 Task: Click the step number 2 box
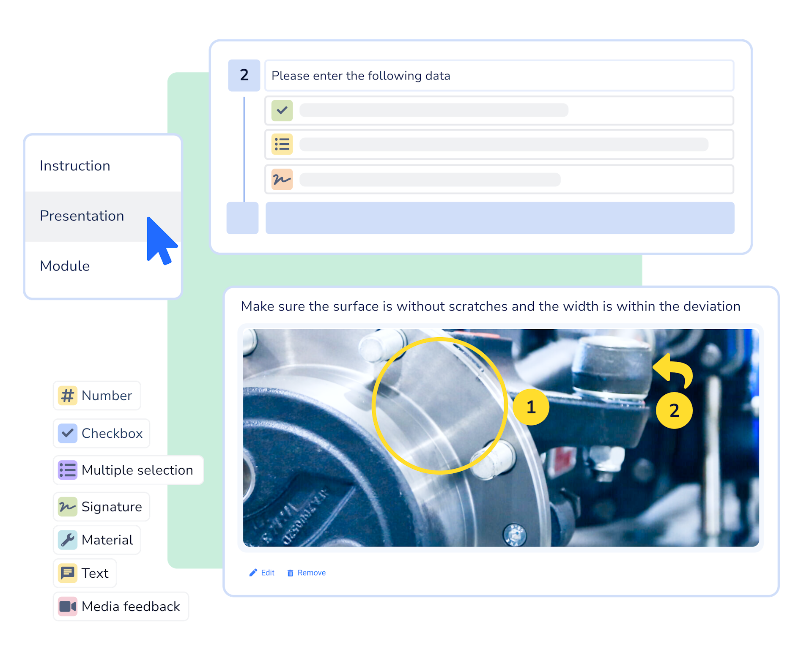244,75
